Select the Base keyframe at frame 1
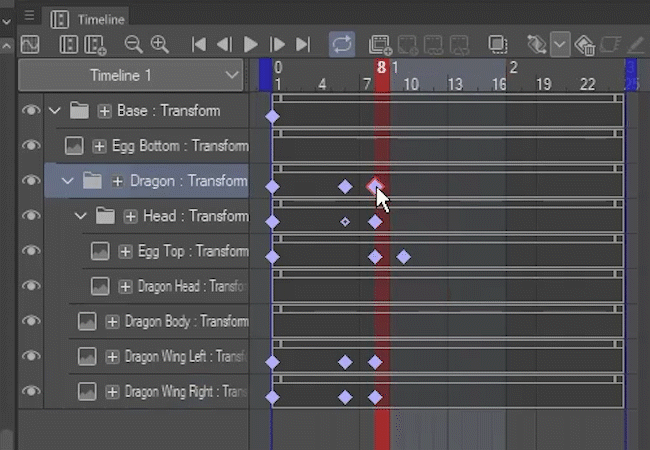Image resolution: width=650 pixels, height=450 pixels. click(x=272, y=117)
